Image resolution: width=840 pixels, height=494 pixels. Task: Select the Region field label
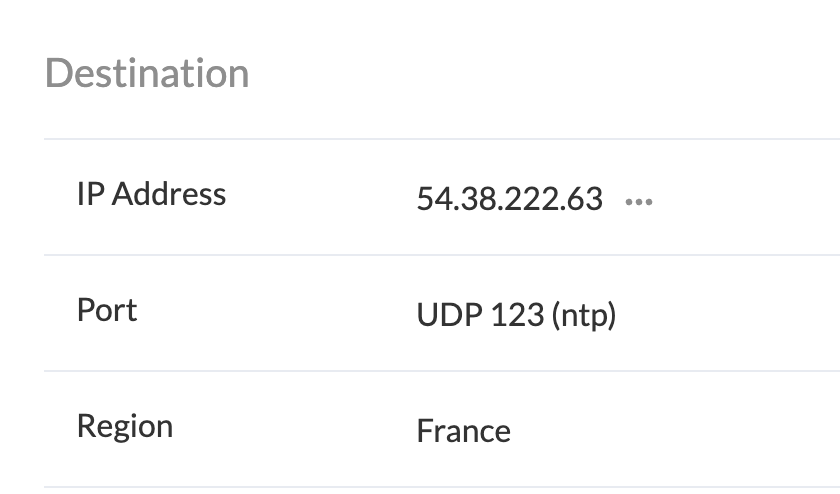pos(125,426)
